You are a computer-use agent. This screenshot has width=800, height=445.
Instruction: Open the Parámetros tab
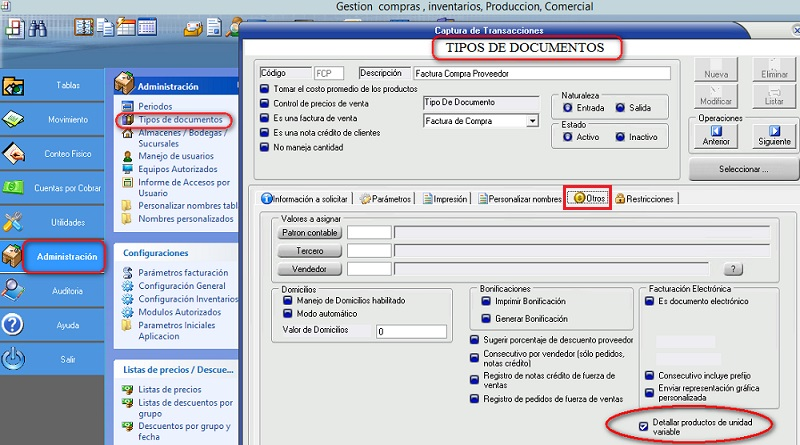pos(385,199)
